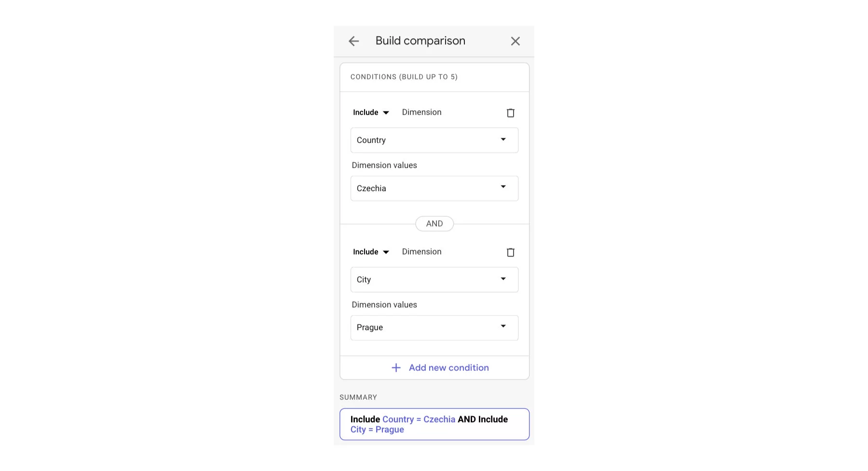Screen dimensions: 868x471
Task: Click the Add new condition link
Action: [x=448, y=368]
